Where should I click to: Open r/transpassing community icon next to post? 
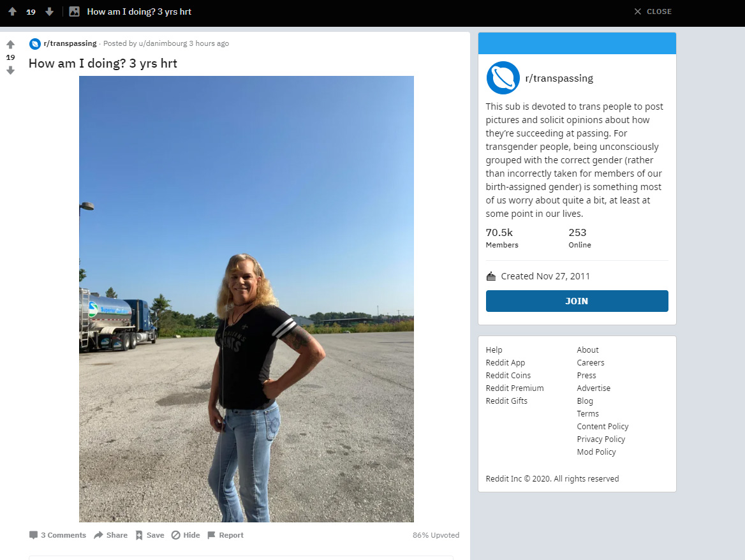pos(34,44)
